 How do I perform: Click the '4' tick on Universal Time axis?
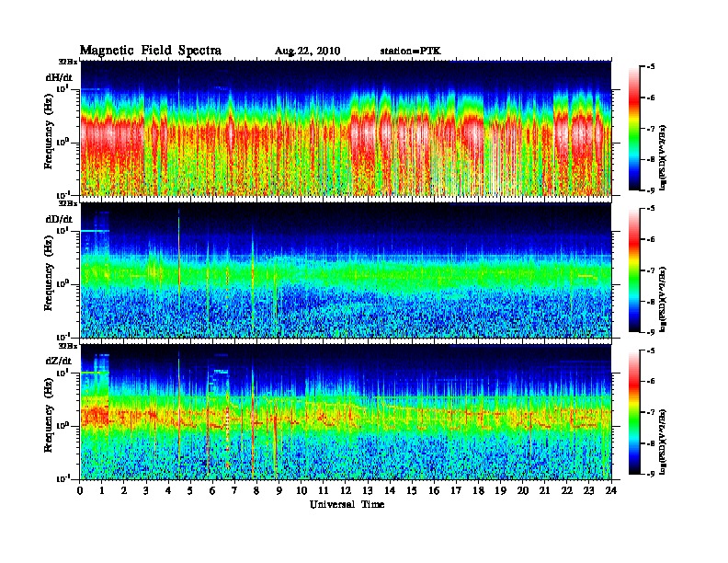pos(168,491)
